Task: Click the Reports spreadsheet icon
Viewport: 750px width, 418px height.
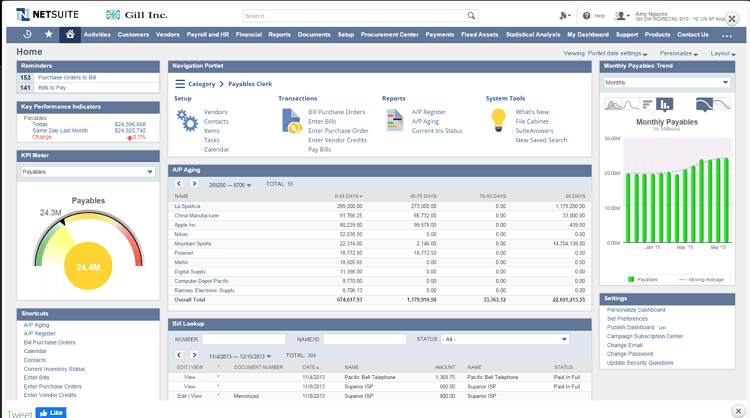Action: [395, 121]
